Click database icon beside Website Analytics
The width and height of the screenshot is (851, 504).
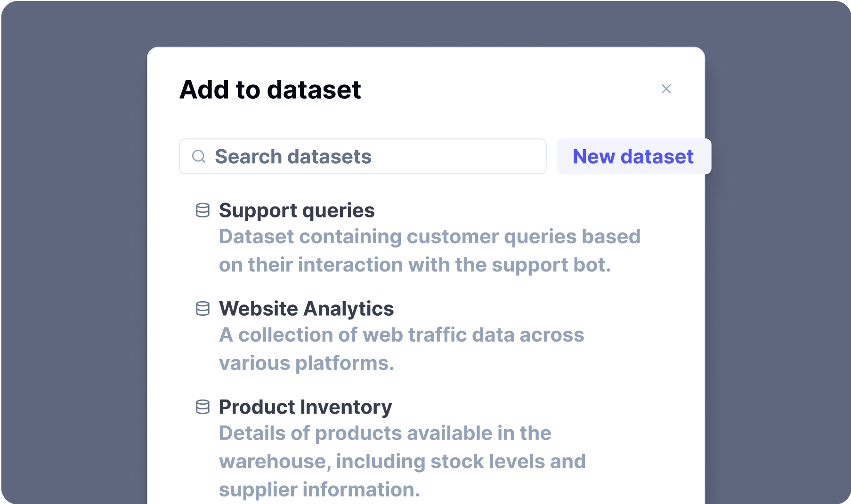point(203,309)
